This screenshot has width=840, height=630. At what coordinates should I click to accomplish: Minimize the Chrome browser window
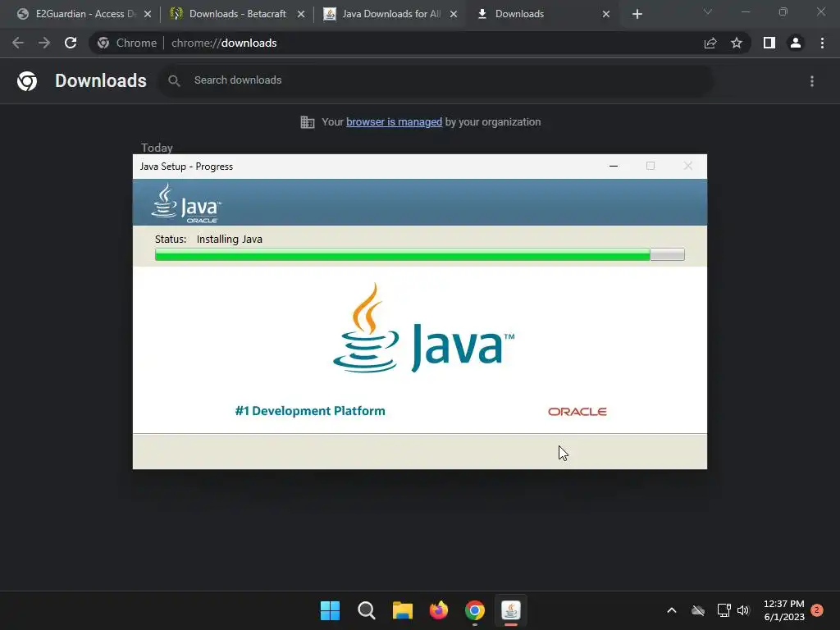tap(745, 11)
